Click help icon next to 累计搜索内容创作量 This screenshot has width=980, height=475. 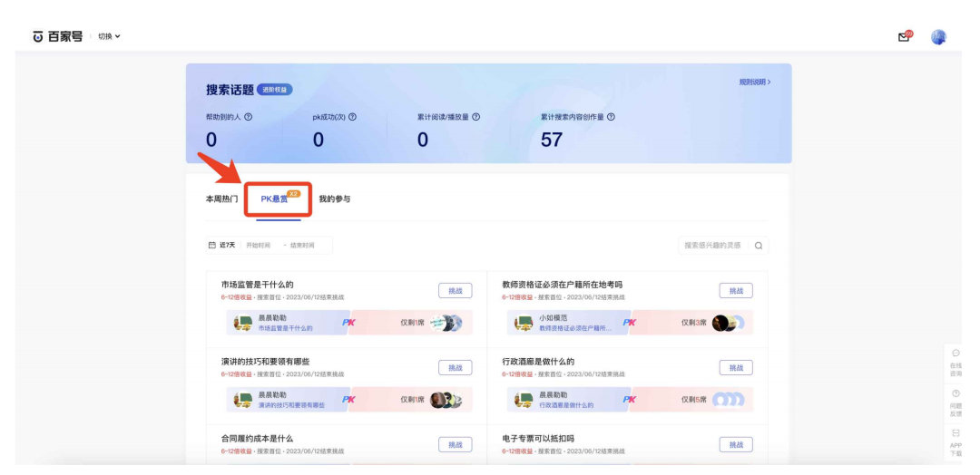tap(612, 117)
